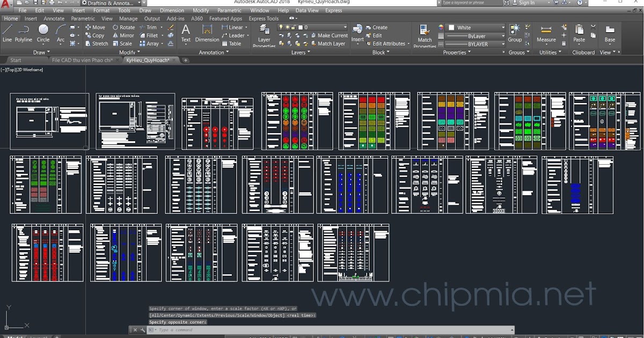
Task: Open the Dimension menu
Action: (x=172, y=10)
